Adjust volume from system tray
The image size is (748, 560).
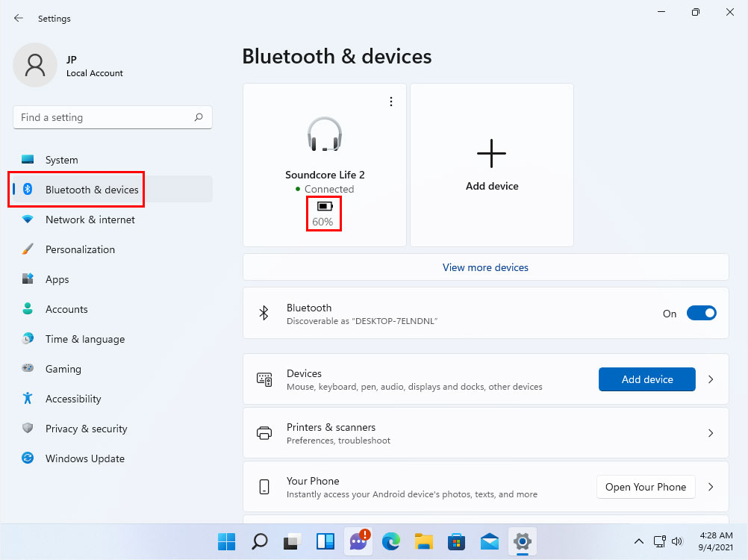click(x=677, y=541)
